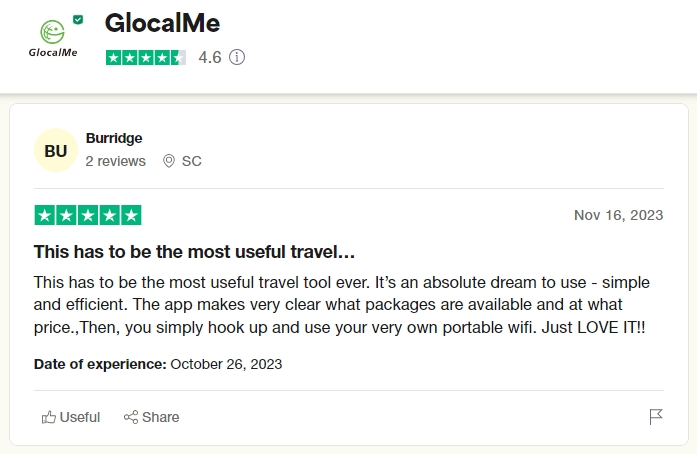Click the SC location label

coord(192,161)
